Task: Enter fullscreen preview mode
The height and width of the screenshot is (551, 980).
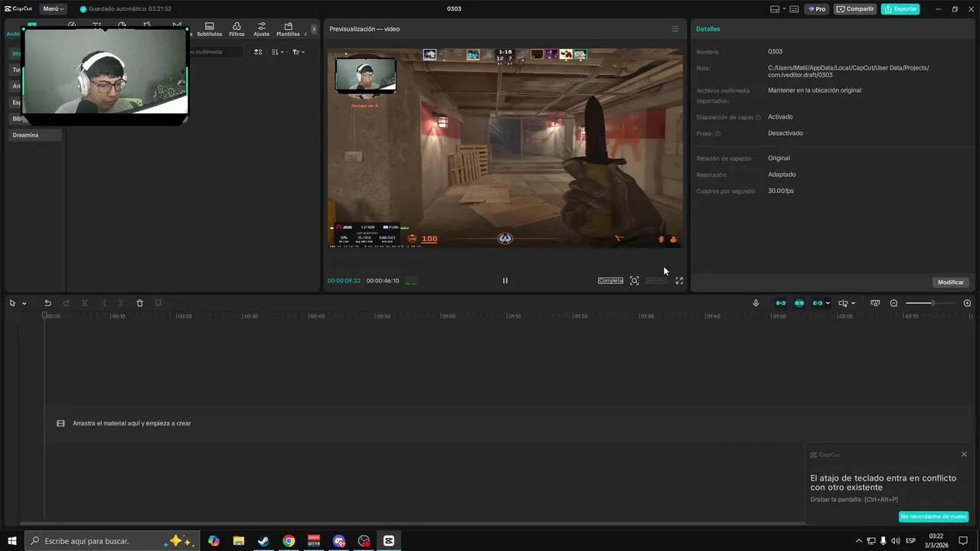Action: click(x=679, y=281)
